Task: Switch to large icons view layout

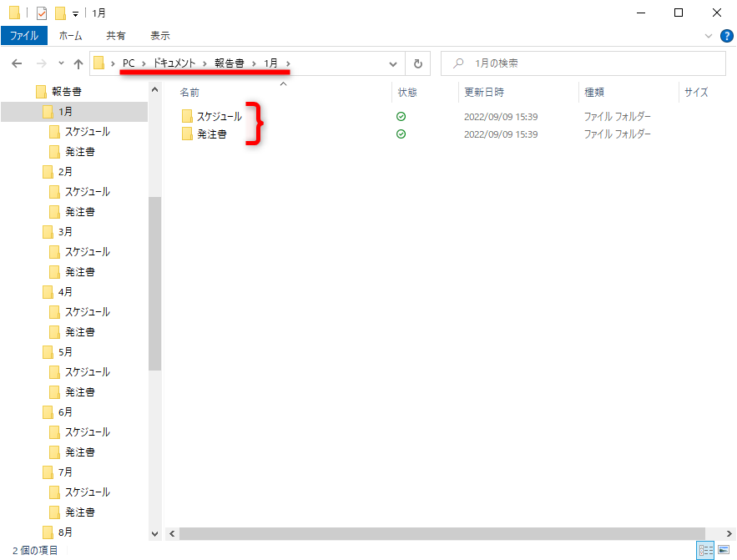Action: click(724, 550)
